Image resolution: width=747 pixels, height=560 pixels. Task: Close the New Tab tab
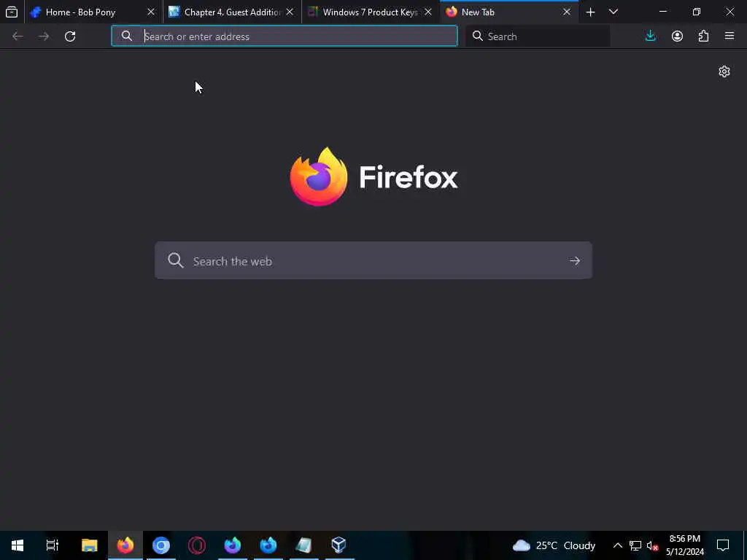(x=567, y=12)
